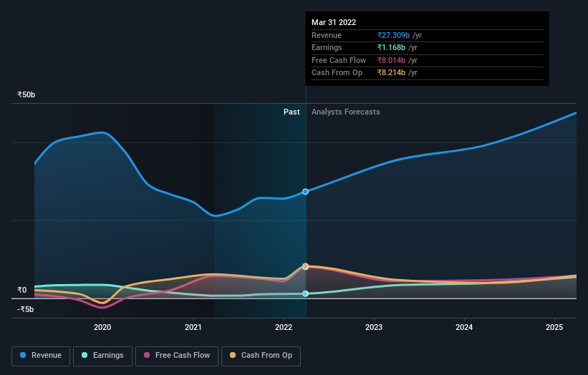Click the ₹27.309b revenue value in tooltip
The width and height of the screenshot is (588, 375).
pos(393,35)
